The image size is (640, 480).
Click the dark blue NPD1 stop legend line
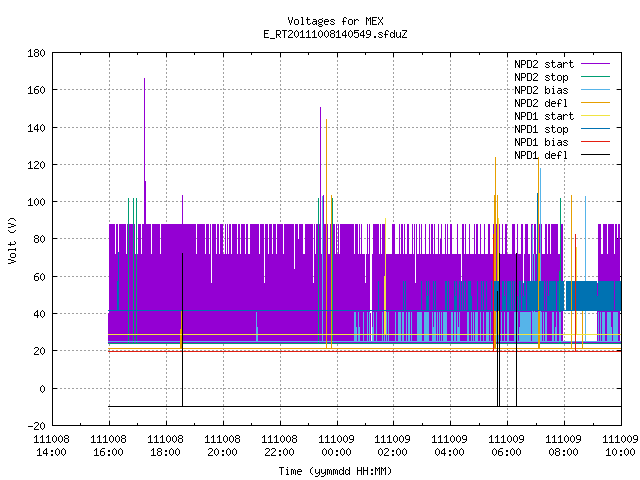(x=596, y=129)
